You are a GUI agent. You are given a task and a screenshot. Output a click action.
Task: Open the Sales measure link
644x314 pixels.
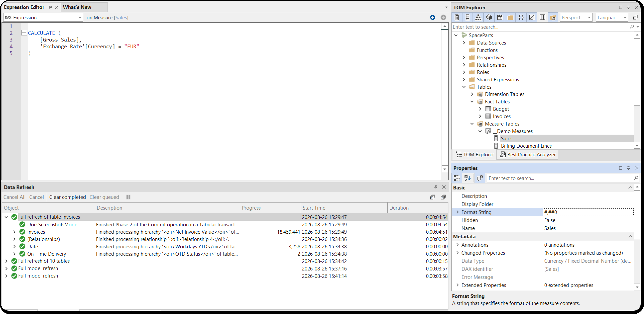pos(121,18)
